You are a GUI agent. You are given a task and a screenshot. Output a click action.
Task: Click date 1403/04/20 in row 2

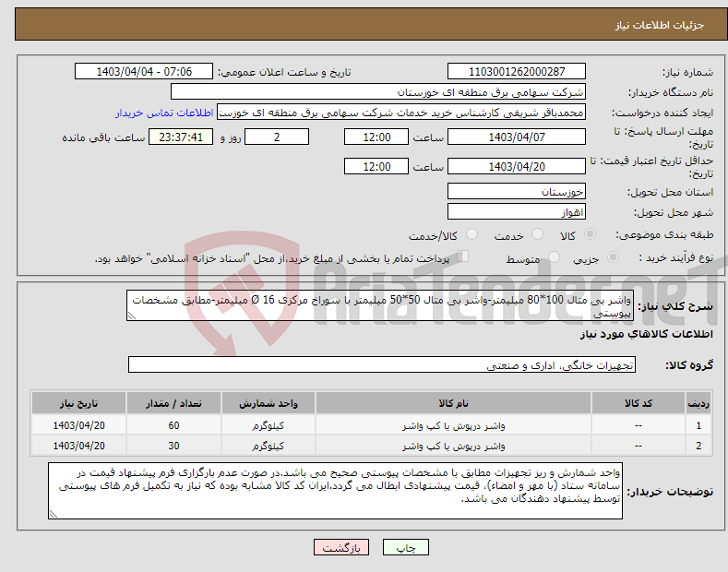pos(78,446)
